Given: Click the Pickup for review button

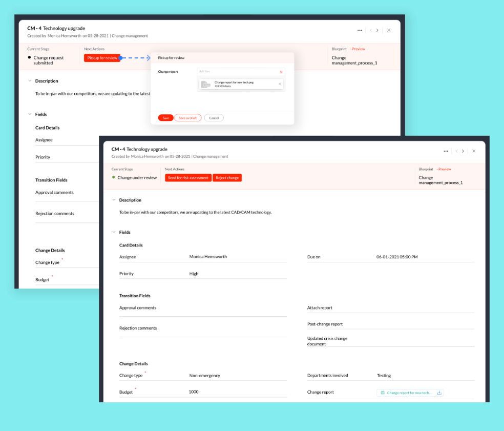Looking at the screenshot, I should tap(102, 58).
